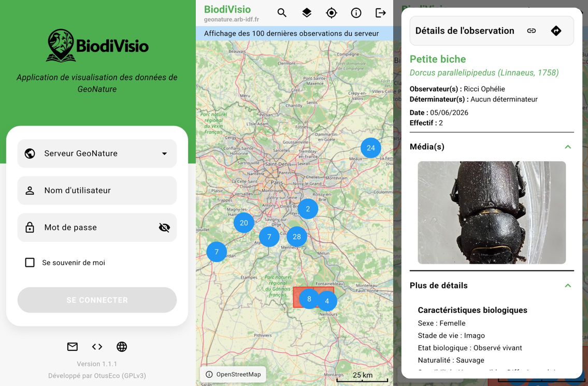This screenshot has width=588, height=386.
Task: Copy the observation link icon
Action: coord(532,31)
